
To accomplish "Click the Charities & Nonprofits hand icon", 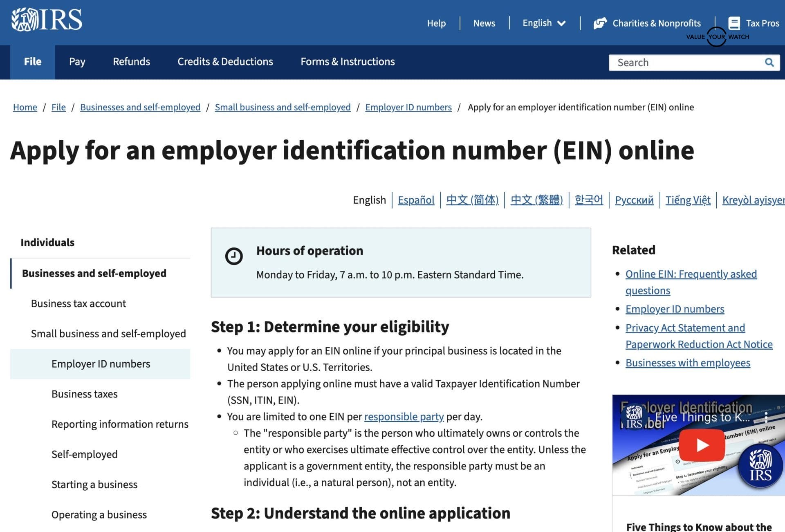I will click(x=600, y=23).
